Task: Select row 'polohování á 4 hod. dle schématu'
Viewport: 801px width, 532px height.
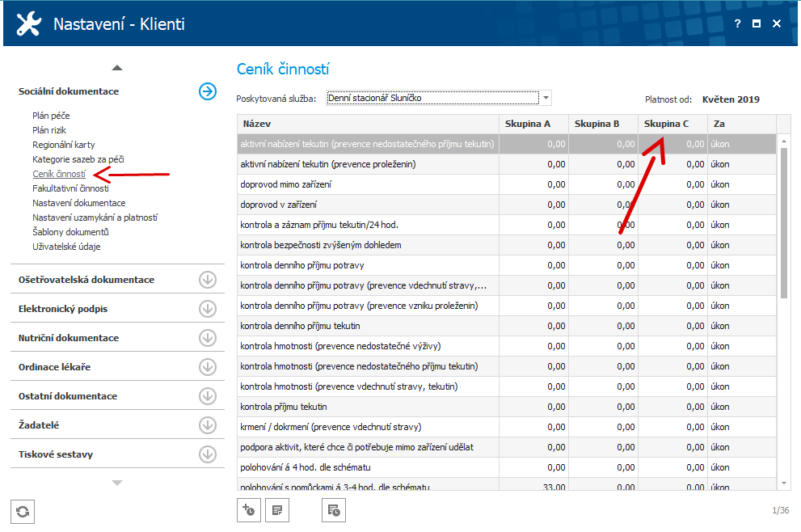Action: tap(507, 467)
